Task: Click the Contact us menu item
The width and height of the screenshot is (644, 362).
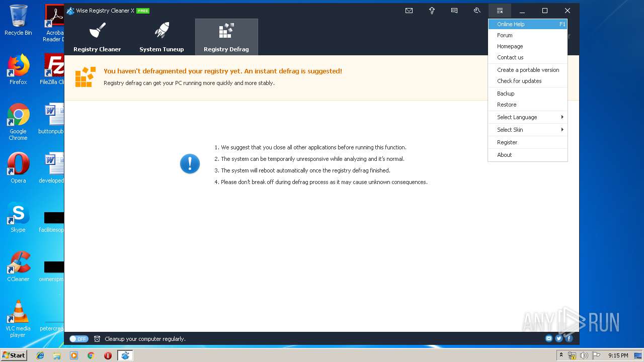Action: pyautogui.click(x=528, y=57)
